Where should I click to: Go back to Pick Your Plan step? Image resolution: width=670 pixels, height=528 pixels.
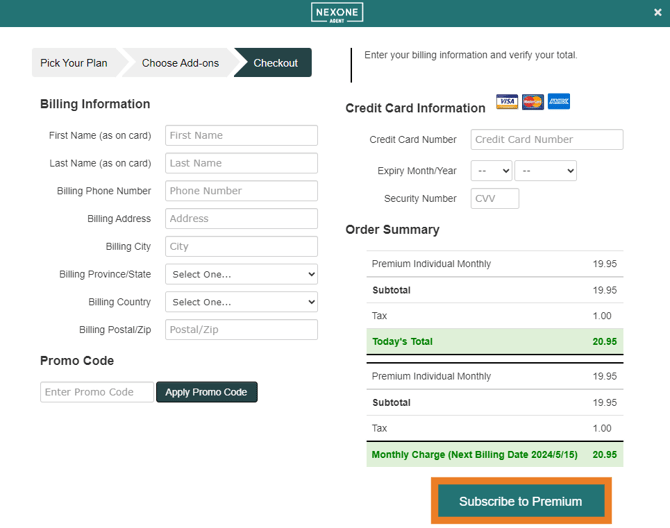tap(74, 63)
